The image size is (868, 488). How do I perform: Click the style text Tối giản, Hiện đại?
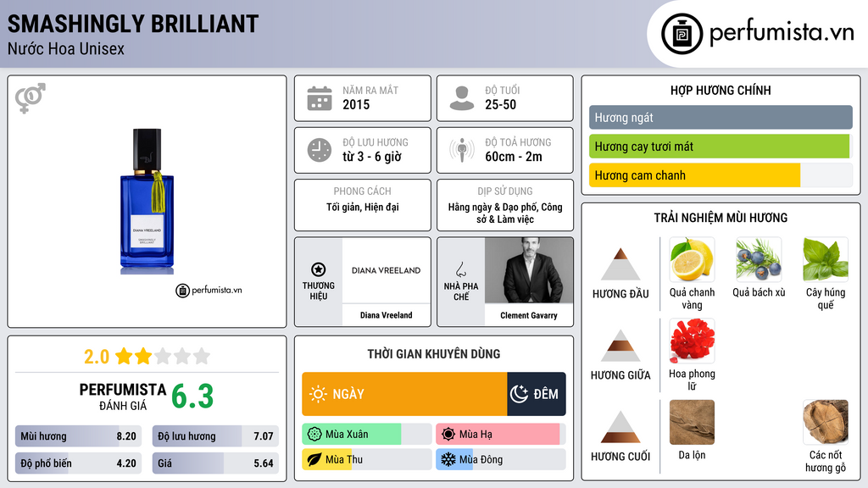point(363,207)
